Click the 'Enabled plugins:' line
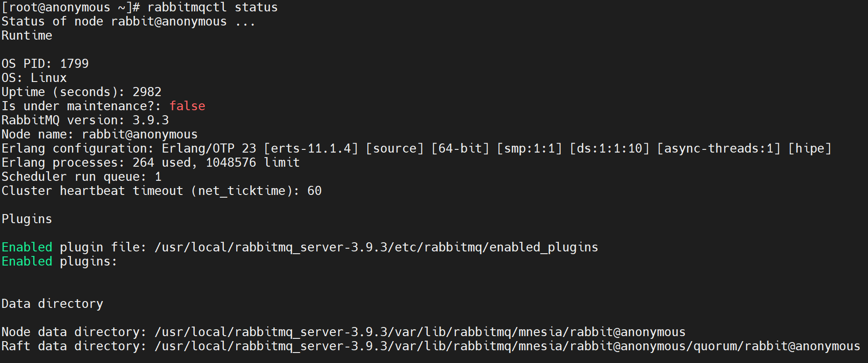 [59, 261]
